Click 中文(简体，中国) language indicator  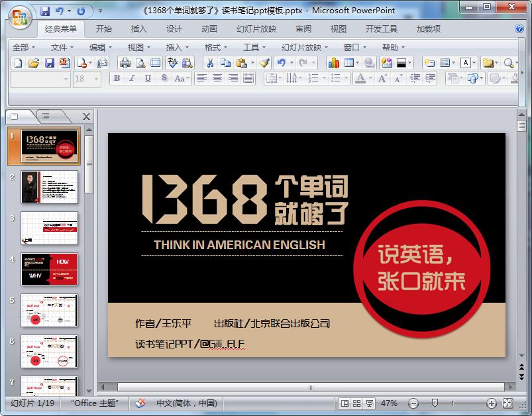tap(186, 403)
